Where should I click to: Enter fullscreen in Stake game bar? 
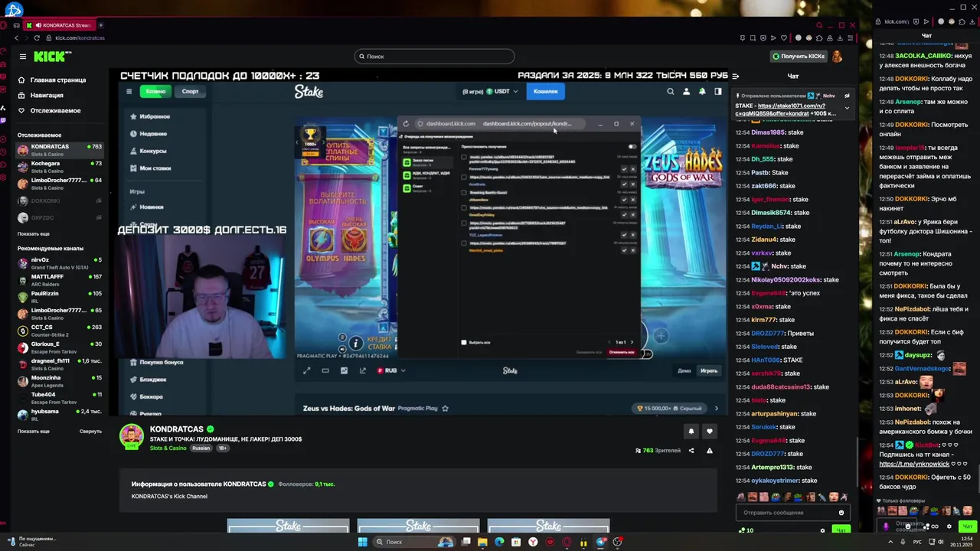pyautogui.click(x=307, y=370)
